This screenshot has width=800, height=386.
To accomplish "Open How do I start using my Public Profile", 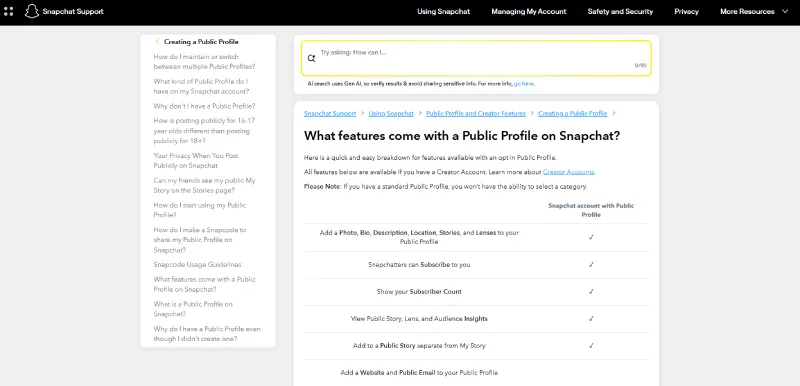I will (x=199, y=210).
